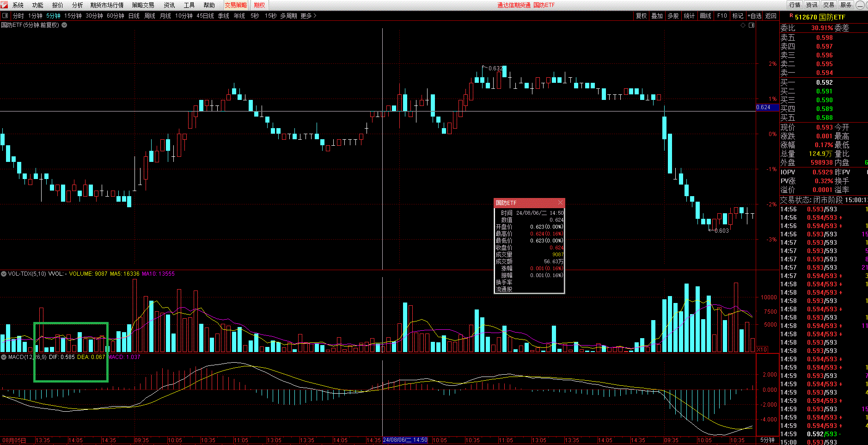Image resolution: width=868 pixels, height=445 pixels.
Task: Select the 5分钟 period tab
Action: click(53, 16)
